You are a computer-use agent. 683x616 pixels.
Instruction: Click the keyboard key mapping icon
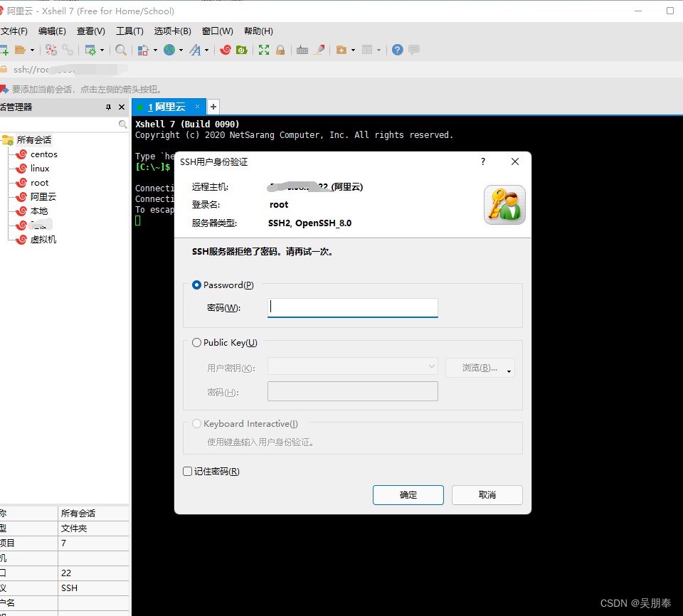coord(302,50)
